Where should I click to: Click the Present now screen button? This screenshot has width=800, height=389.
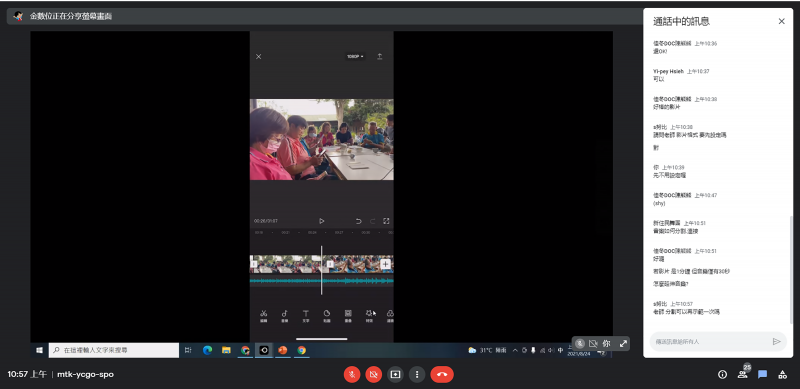tap(395, 374)
